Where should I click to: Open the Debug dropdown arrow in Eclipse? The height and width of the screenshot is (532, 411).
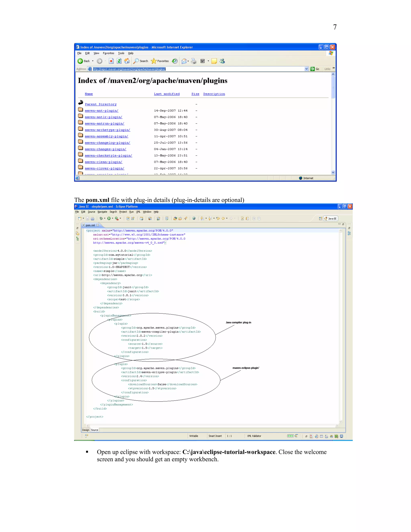pyautogui.click(x=105, y=218)
